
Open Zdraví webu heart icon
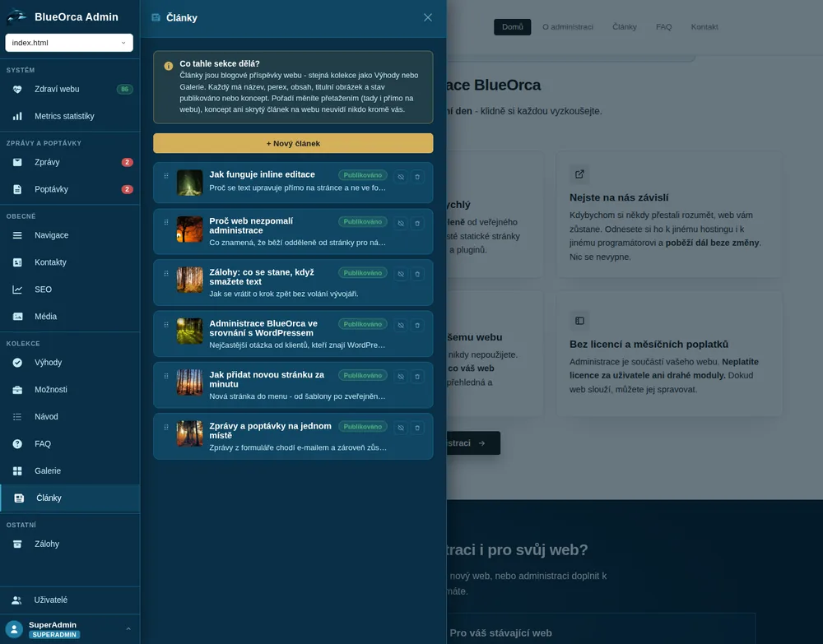[17, 89]
